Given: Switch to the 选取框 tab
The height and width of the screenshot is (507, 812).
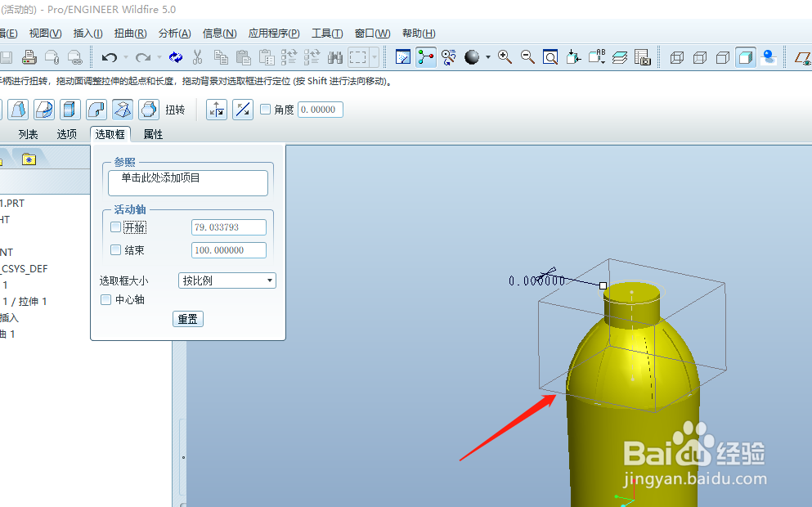Looking at the screenshot, I should (110, 135).
